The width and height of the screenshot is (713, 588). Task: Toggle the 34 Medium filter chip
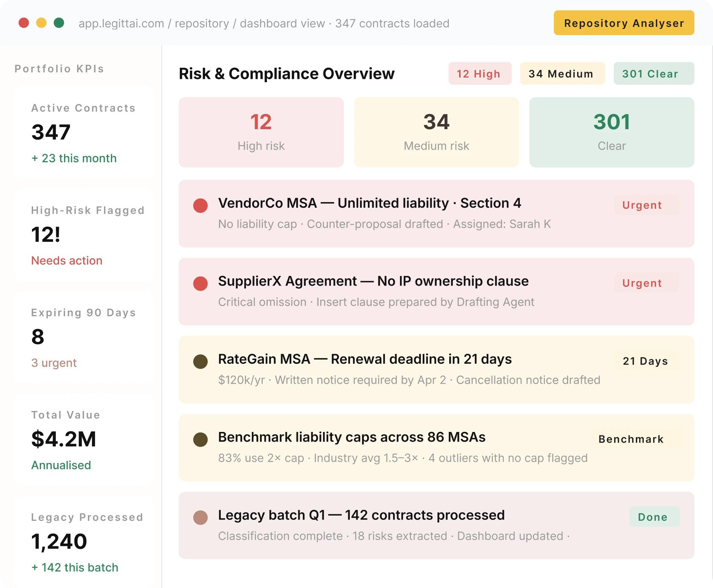point(562,73)
